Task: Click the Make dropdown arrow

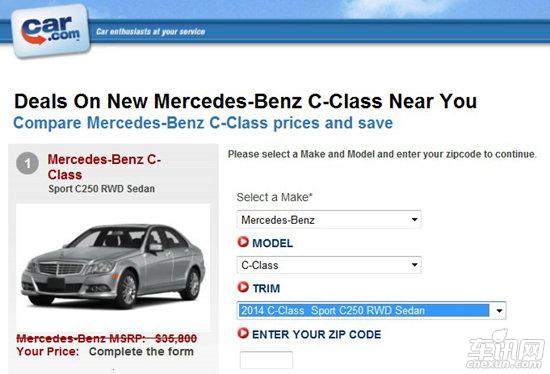Action: (x=414, y=220)
